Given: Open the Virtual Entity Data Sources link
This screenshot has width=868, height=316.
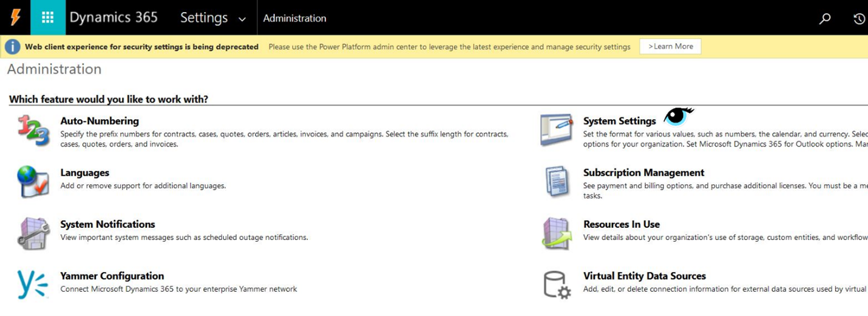Looking at the screenshot, I should coord(645,276).
